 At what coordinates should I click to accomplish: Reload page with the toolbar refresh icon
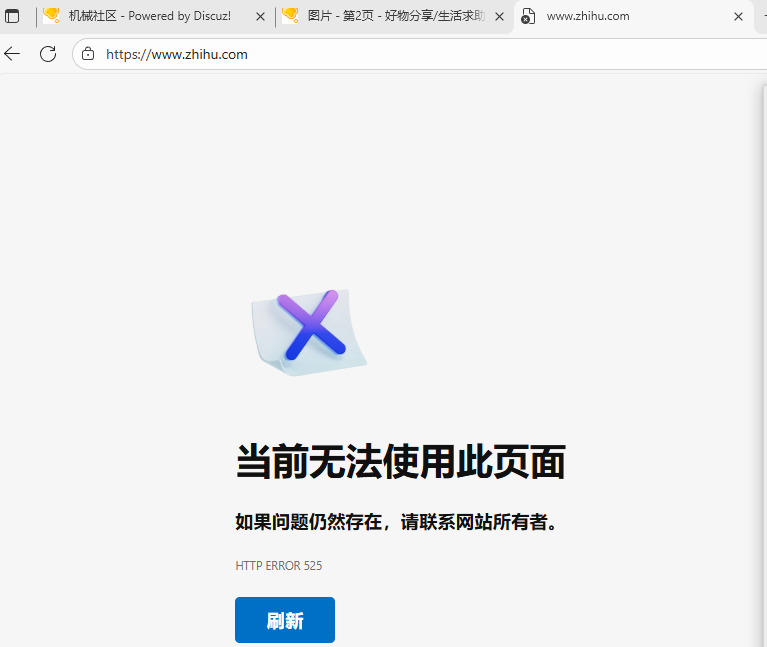pos(47,54)
